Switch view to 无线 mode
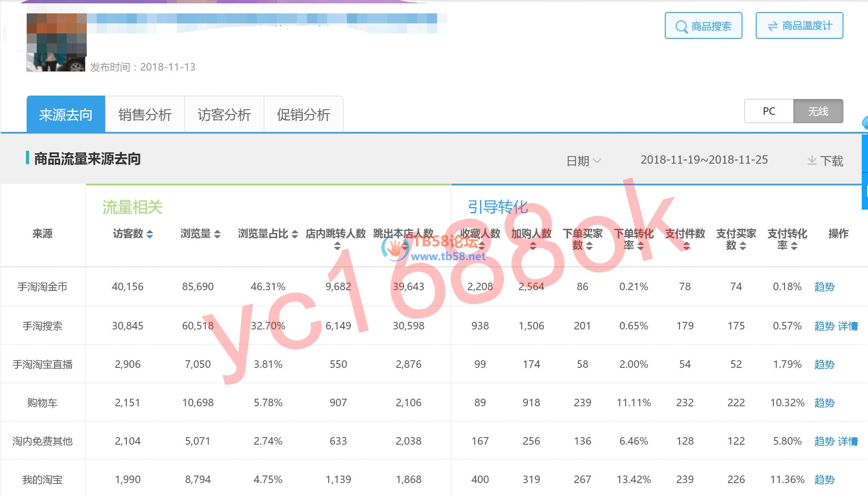868x496 pixels. 818,111
